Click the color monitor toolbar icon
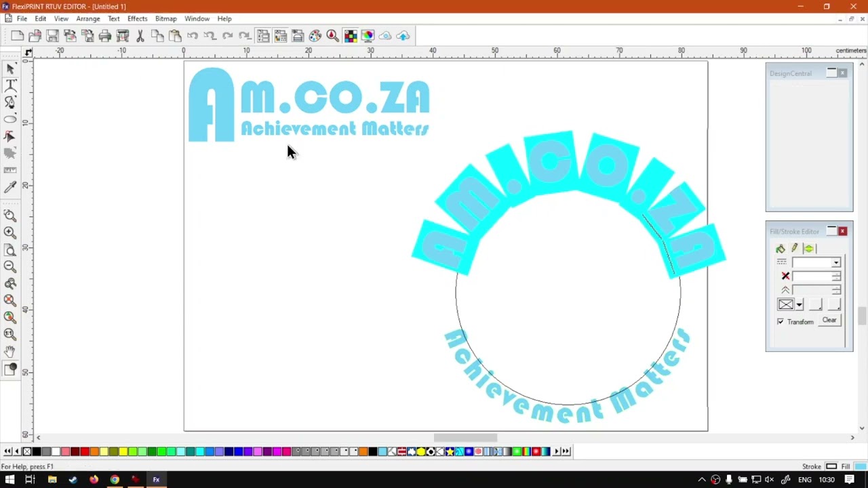This screenshot has width=868, height=488. (368, 36)
